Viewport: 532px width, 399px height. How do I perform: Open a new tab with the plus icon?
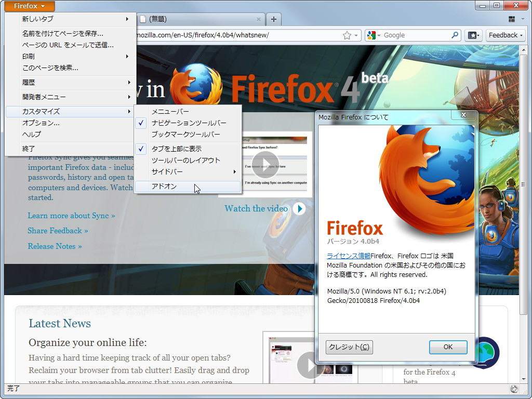click(274, 18)
